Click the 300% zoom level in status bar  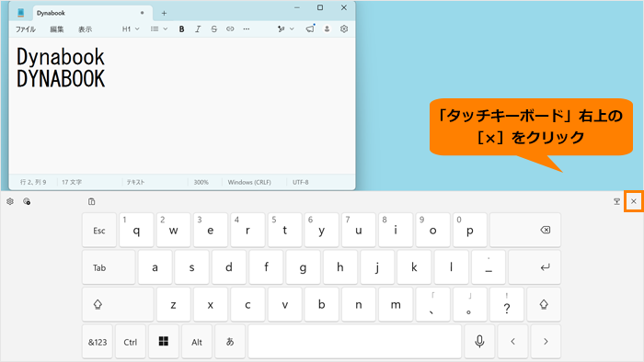click(x=201, y=182)
